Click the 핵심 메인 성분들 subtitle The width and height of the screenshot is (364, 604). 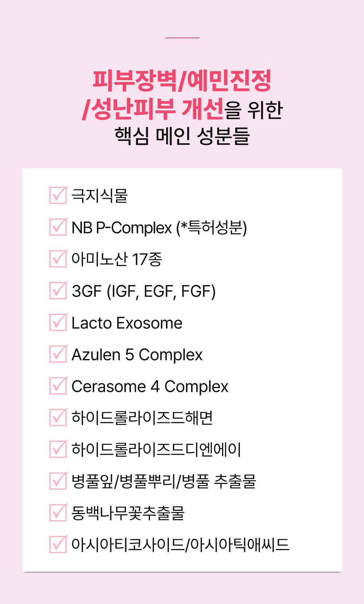[x=182, y=136]
